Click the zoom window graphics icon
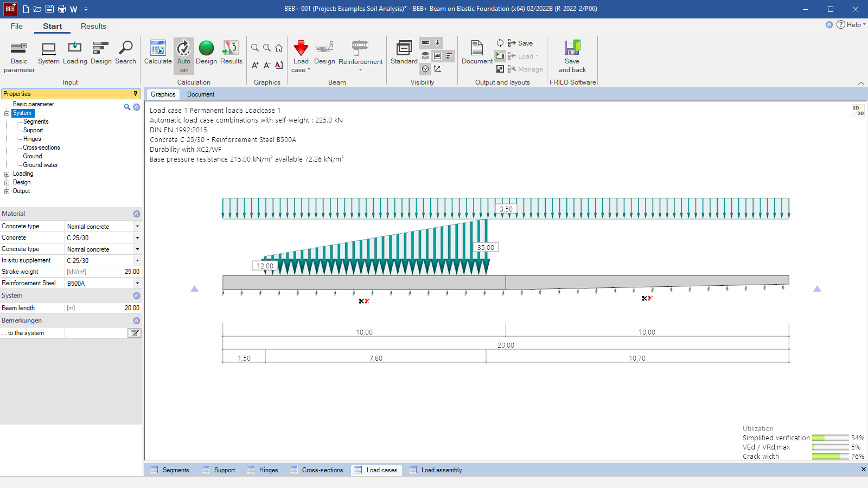The width and height of the screenshot is (868, 488). tap(267, 48)
